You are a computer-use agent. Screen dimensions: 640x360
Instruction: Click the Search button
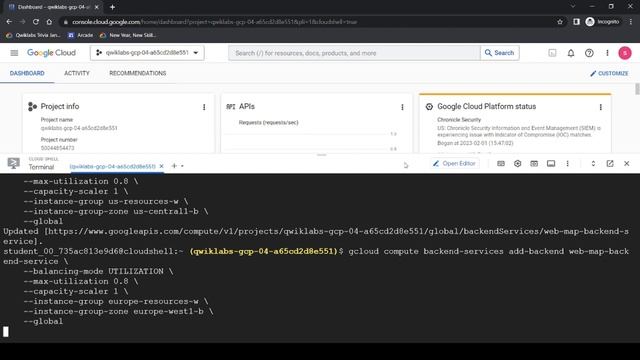500,53
